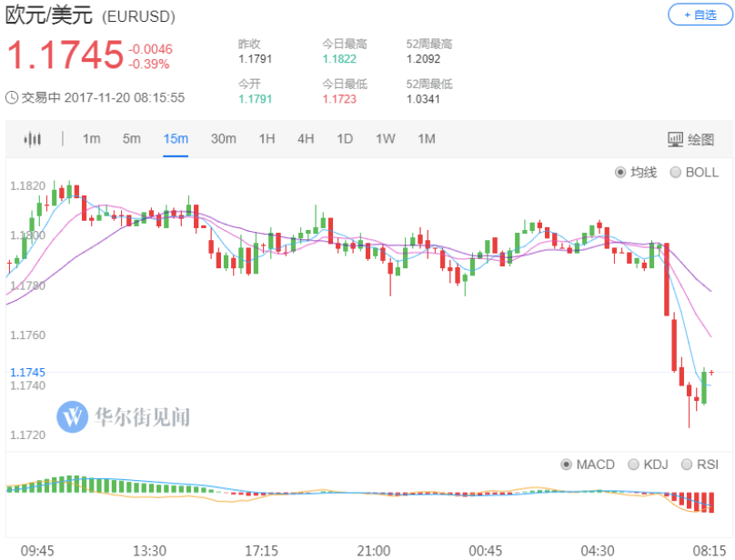Select the MACD indicator radio button
The image size is (735, 560).
tap(566, 465)
